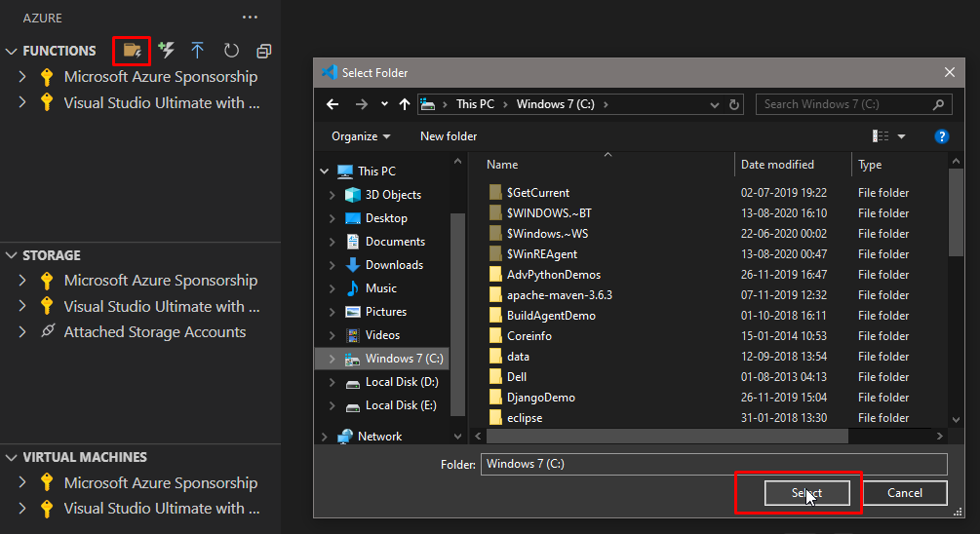Screen dimensions: 980x534
Task: Select Desktop in the navigation pane
Action: pos(386,218)
